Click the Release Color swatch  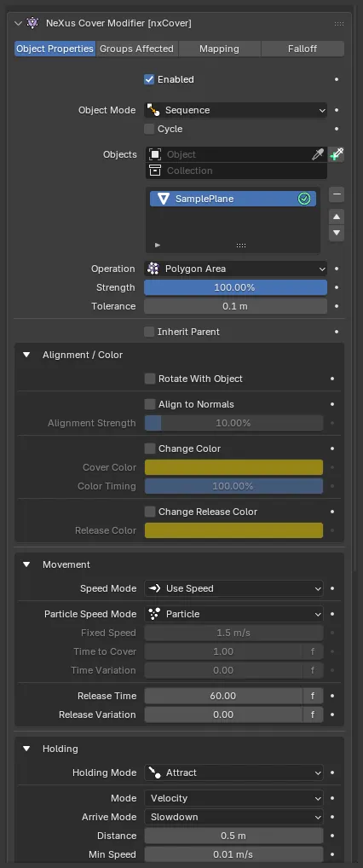point(233,530)
